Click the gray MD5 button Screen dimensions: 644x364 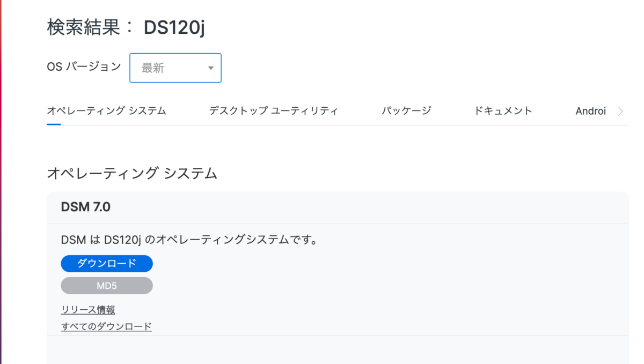point(107,286)
